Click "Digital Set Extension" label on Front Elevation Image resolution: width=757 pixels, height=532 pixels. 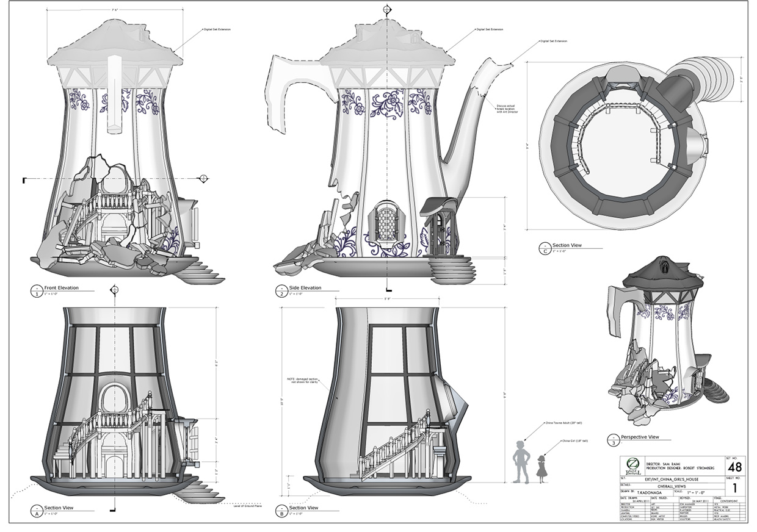[x=217, y=29]
